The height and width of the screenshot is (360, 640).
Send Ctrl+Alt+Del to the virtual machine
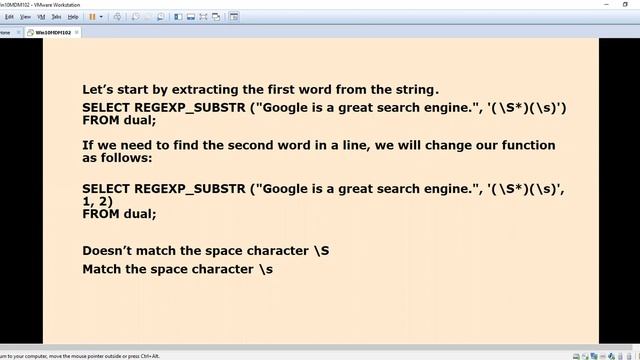click(x=117, y=17)
